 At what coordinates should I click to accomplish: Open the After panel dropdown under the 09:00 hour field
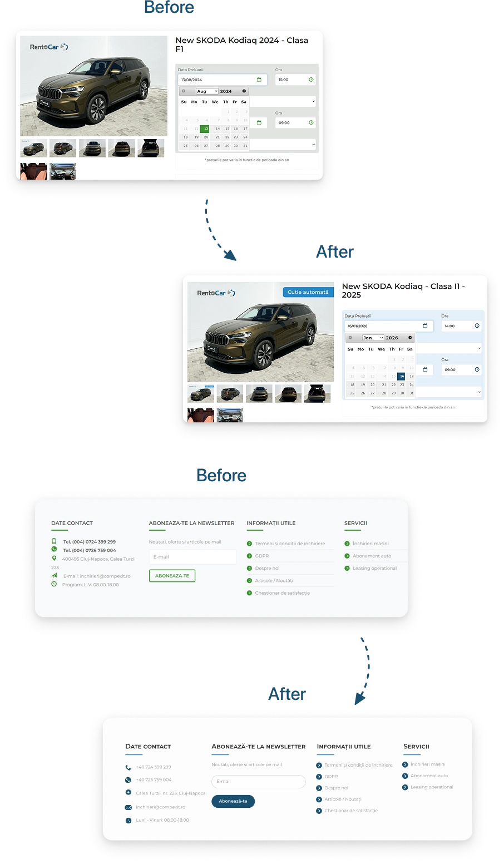tap(449, 392)
